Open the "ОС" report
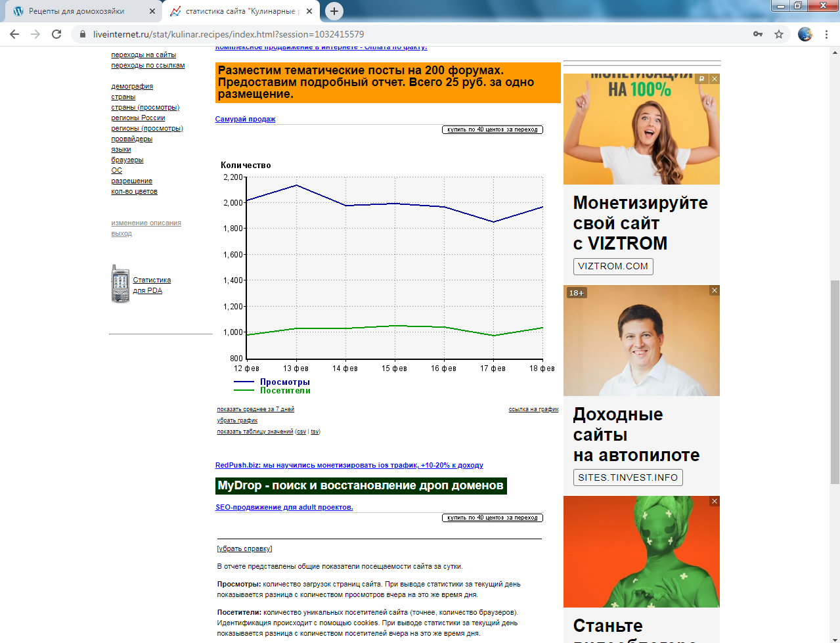The image size is (840, 643). pyautogui.click(x=116, y=171)
